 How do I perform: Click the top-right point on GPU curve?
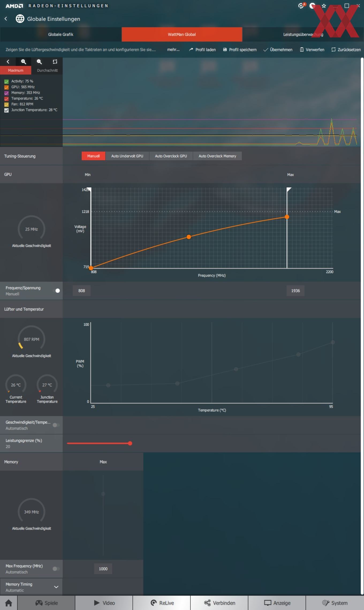287,217
